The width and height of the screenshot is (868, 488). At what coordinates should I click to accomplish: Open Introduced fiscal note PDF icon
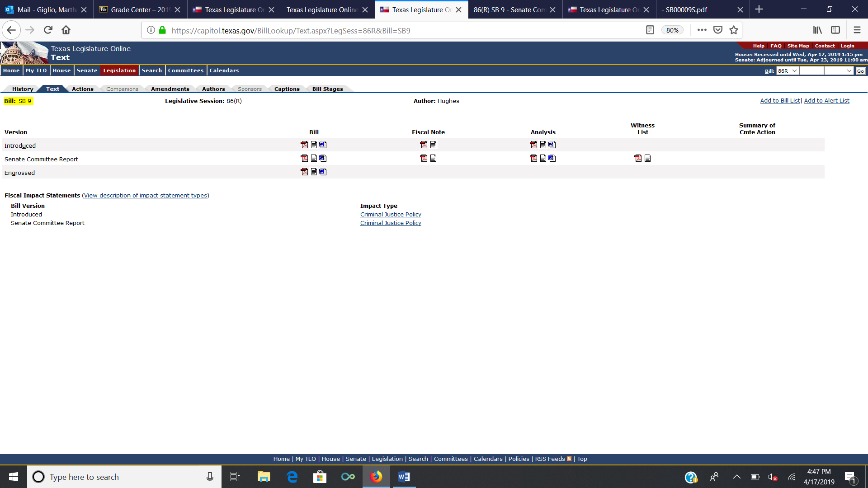pos(424,145)
